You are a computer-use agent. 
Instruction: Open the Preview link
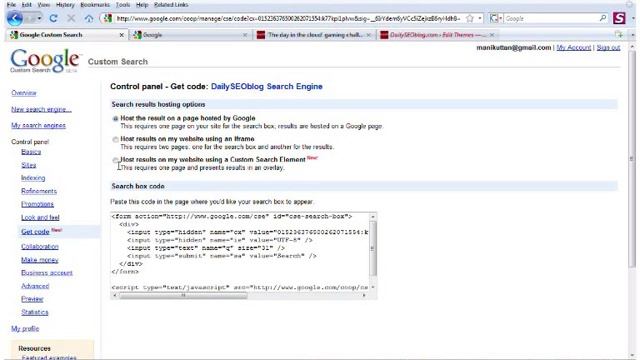pyautogui.click(x=32, y=299)
